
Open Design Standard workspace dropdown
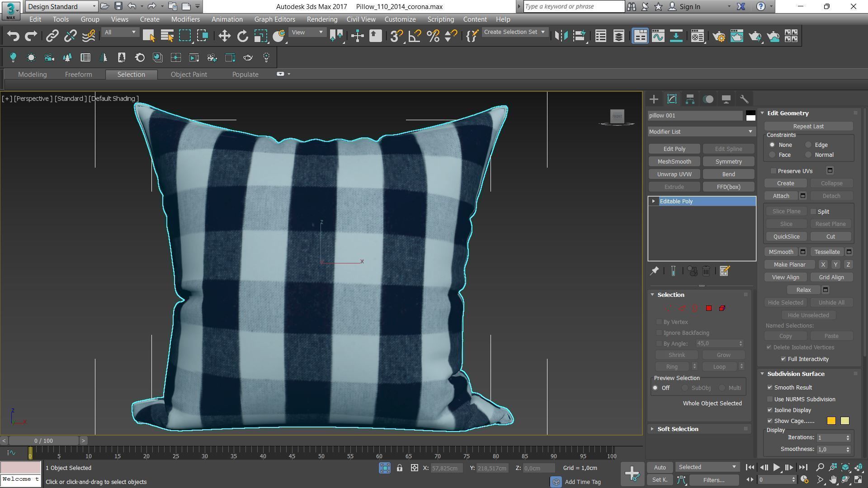click(61, 6)
